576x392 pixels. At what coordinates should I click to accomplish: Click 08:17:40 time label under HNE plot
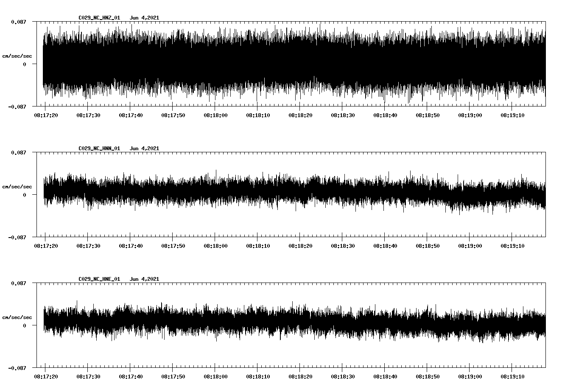tap(131, 377)
